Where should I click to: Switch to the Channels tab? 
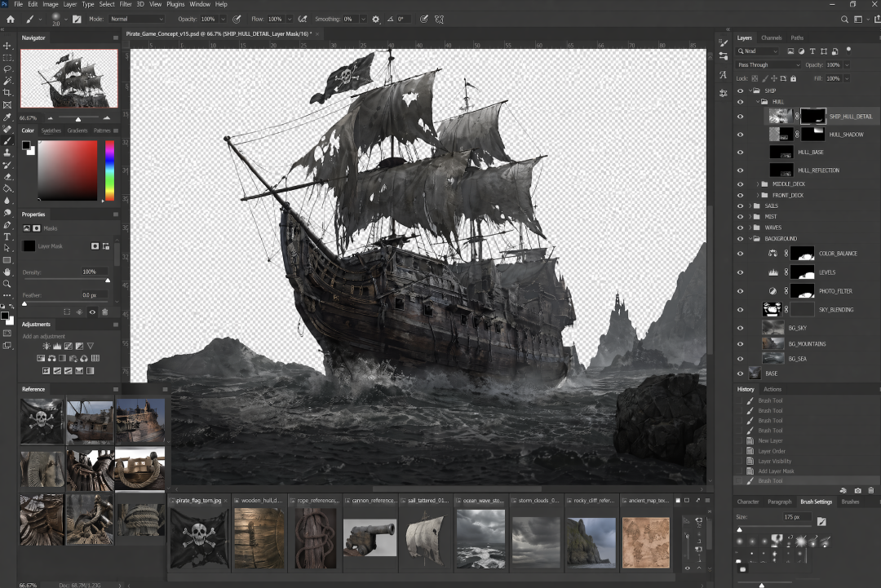point(771,38)
